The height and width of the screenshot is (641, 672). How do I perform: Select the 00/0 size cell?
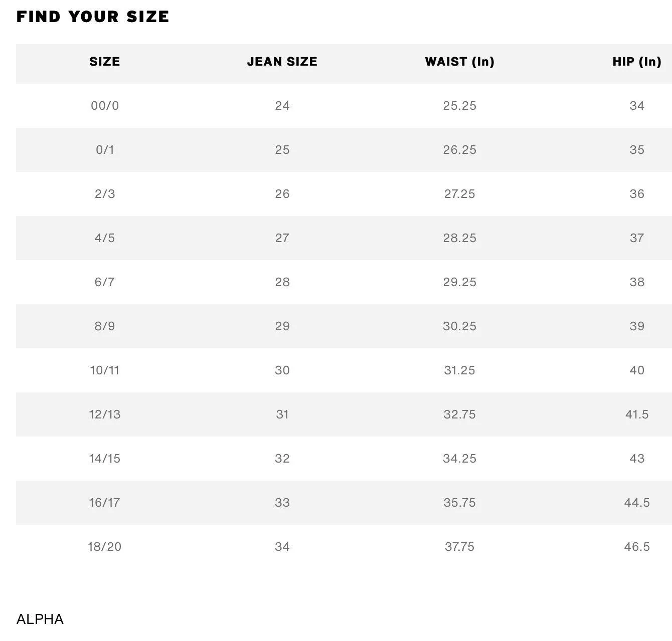tap(105, 106)
